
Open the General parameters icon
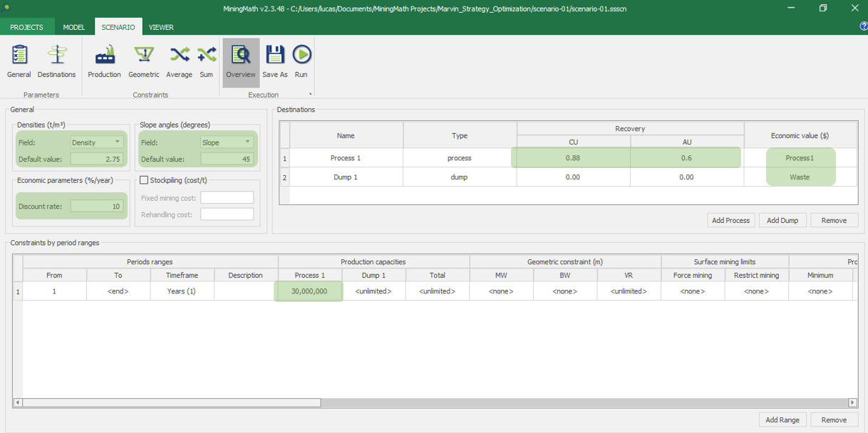coord(19,61)
